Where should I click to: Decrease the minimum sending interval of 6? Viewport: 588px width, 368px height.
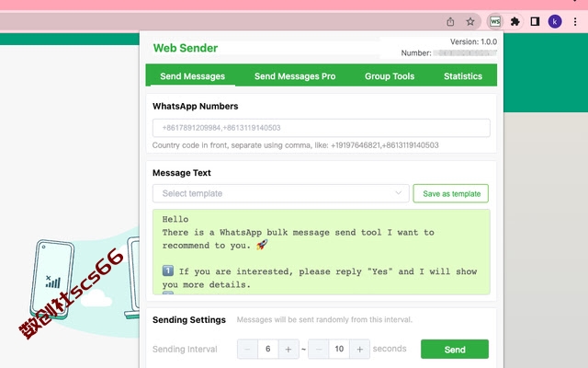[247, 350]
